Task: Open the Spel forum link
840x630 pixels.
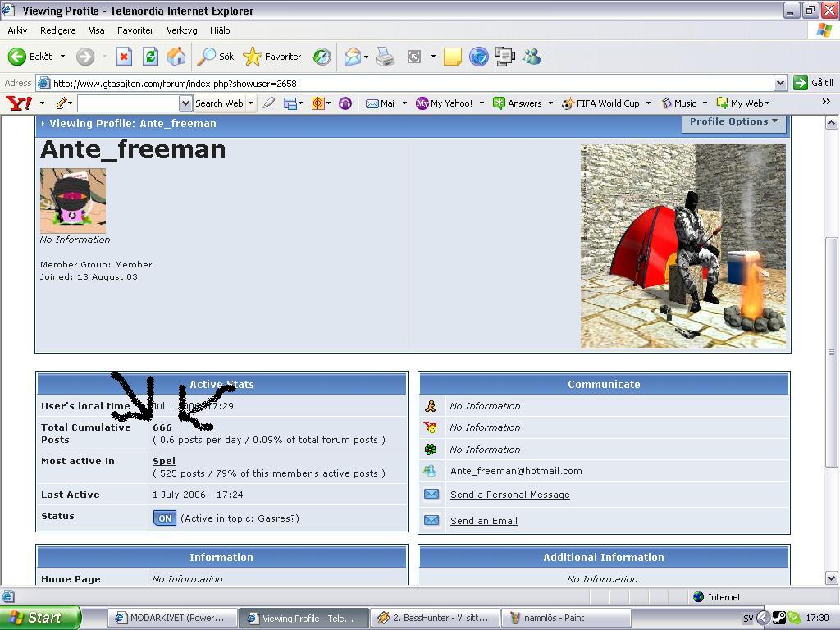Action: coord(164,461)
